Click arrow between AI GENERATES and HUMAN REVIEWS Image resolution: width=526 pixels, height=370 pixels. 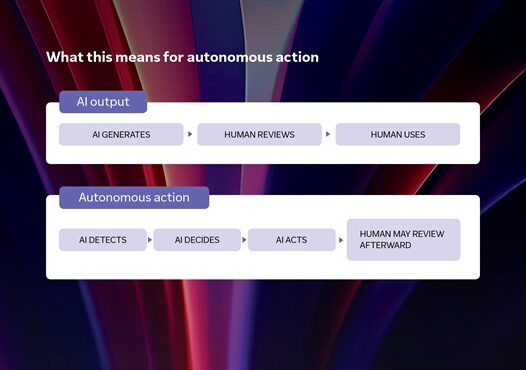190,134
